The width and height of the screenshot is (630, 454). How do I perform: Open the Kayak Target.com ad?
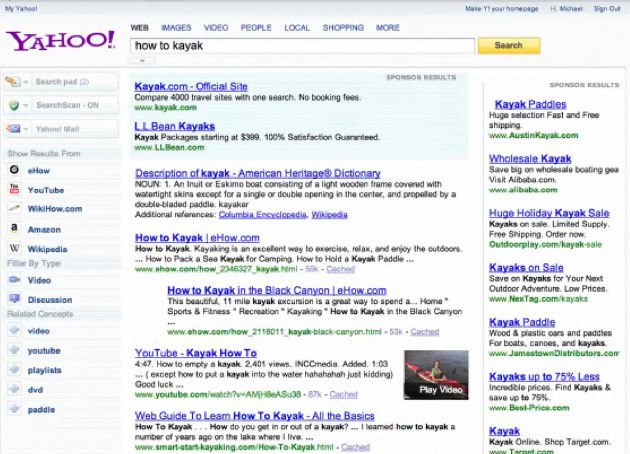[x=504, y=431]
